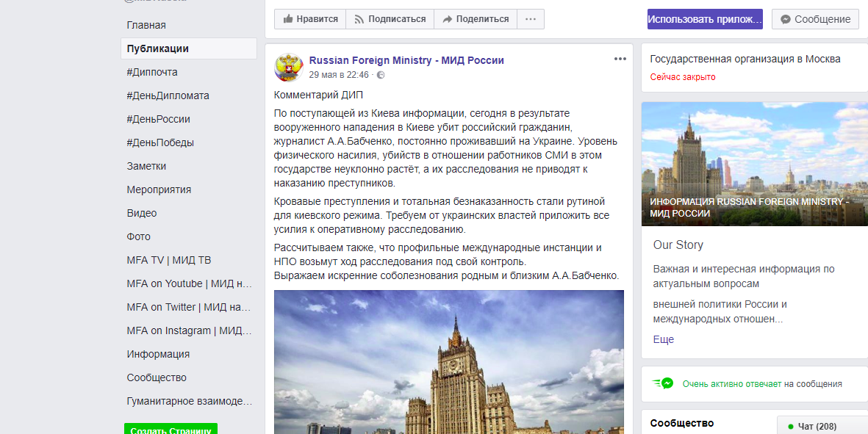Click the Russian Foreign Ministry profile avatar

[288, 68]
